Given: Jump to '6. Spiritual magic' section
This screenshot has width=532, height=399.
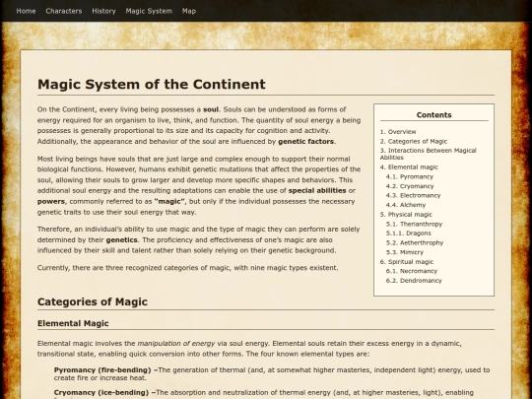Looking at the screenshot, I should point(407,262).
